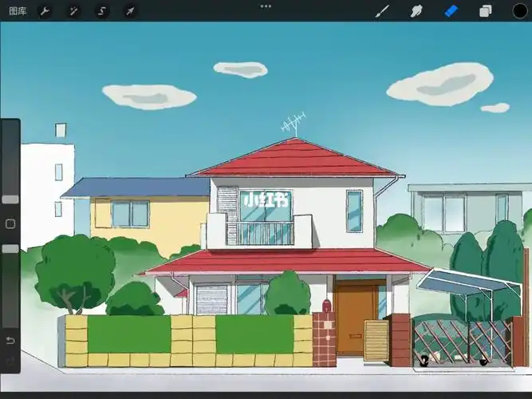Screen dimensions: 532x399
Task: Click the red mailbox beside the gate
Action: coord(326,306)
